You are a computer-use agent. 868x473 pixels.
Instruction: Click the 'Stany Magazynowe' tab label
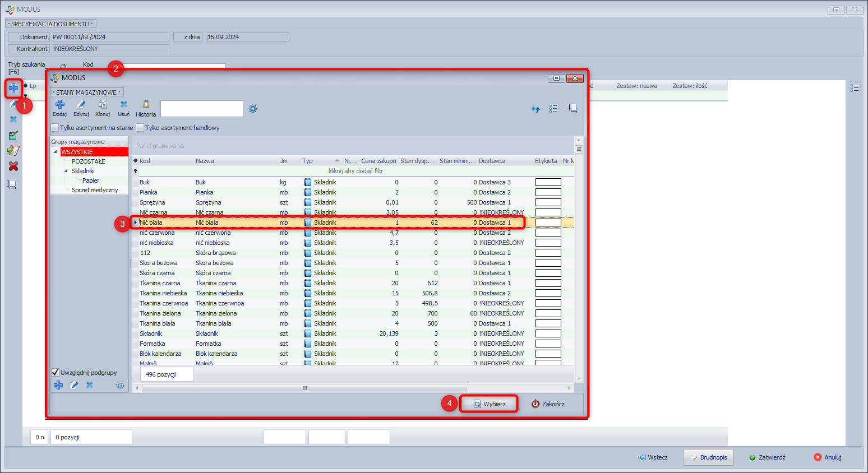click(86, 92)
